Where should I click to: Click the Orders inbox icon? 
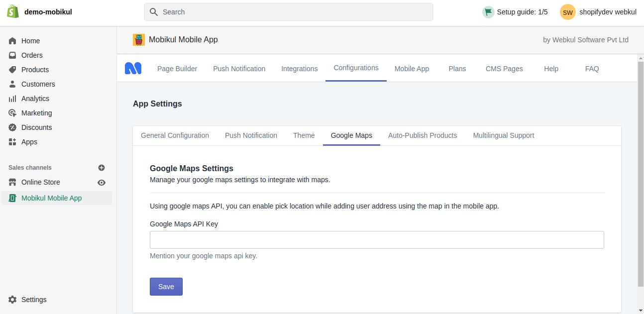[12, 55]
